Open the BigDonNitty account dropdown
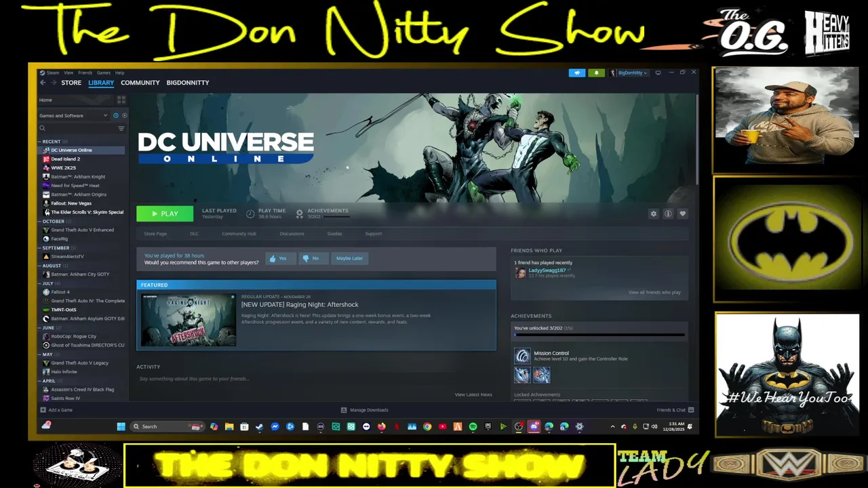 coord(629,73)
